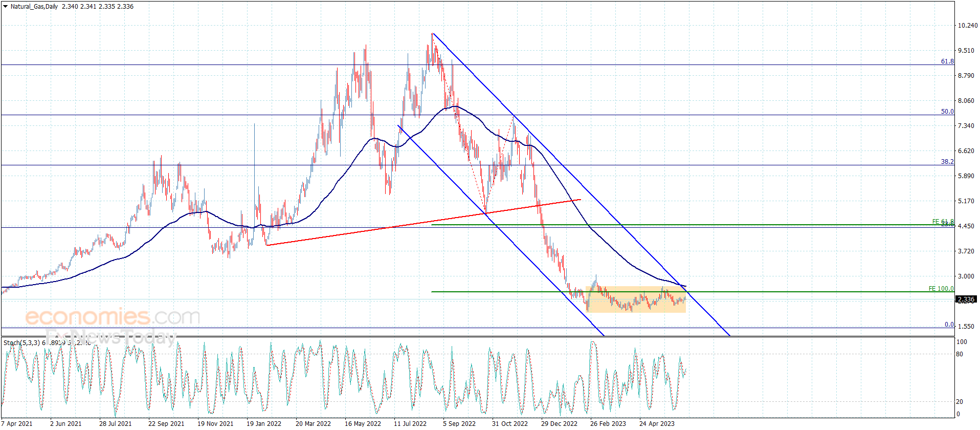The width and height of the screenshot is (980, 430).
Task: Click the 38.2 Fibonacci retracement label
Action: coord(947,162)
